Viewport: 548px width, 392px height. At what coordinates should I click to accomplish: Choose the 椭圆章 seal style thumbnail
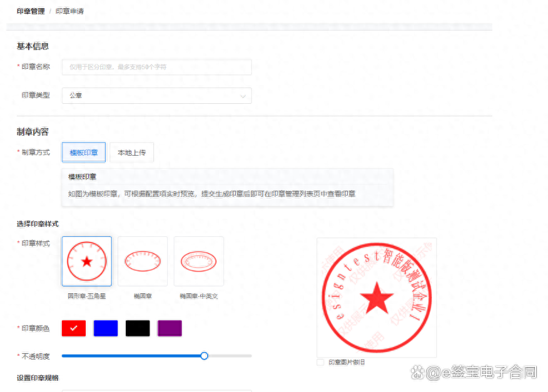tap(143, 261)
